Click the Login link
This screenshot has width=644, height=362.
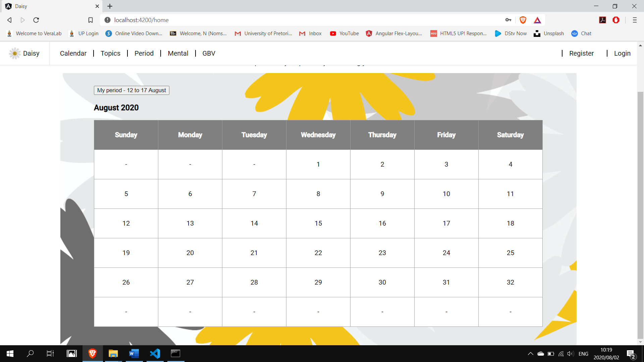pos(622,53)
